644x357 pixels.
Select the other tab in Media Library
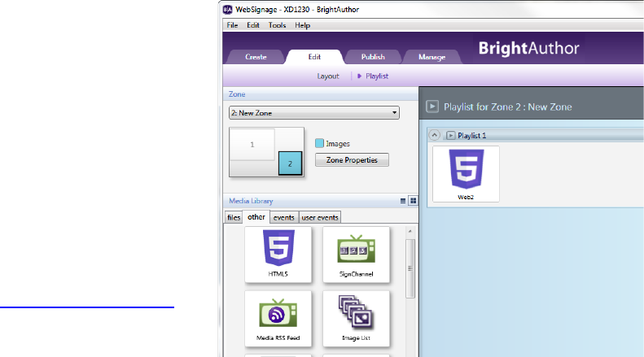coord(256,217)
